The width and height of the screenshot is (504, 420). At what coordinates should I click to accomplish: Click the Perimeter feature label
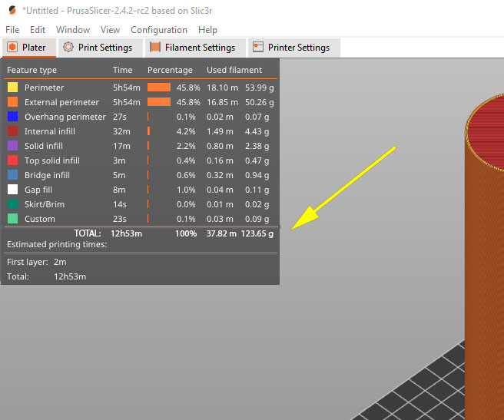point(44,88)
